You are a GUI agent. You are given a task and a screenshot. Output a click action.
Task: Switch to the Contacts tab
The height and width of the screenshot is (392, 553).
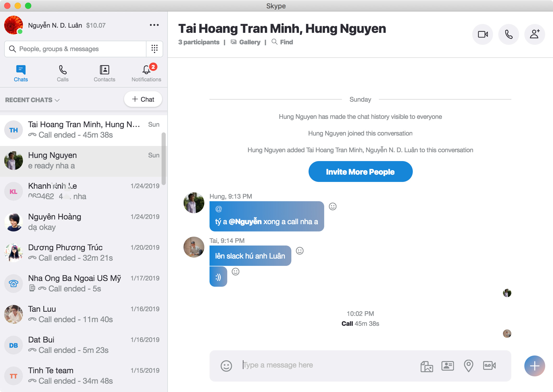104,73
